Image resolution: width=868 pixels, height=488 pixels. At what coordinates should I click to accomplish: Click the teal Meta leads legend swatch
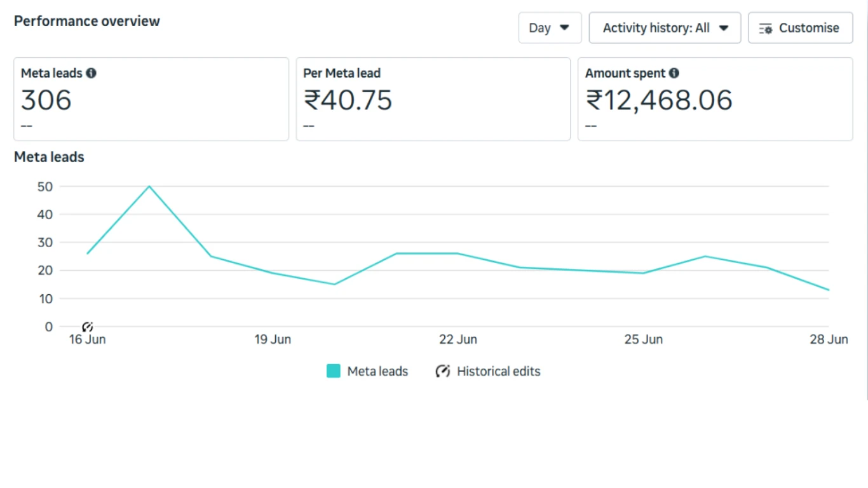[x=334, y=371]
